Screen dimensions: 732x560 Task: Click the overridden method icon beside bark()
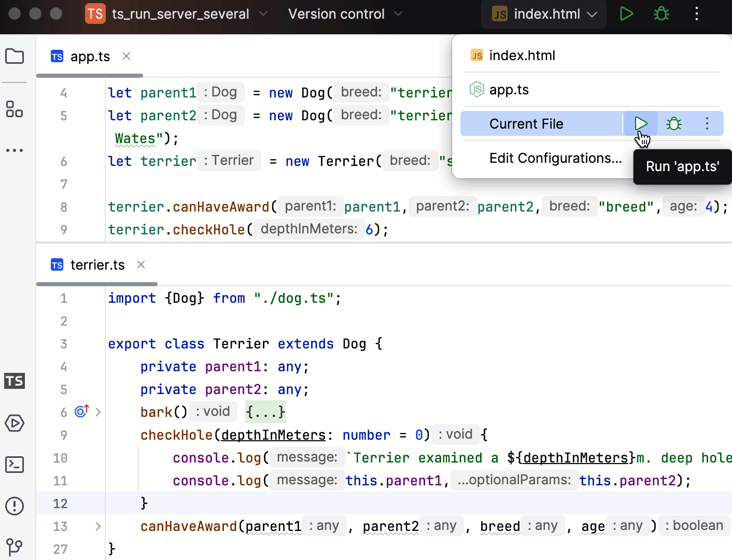(81, 411)
